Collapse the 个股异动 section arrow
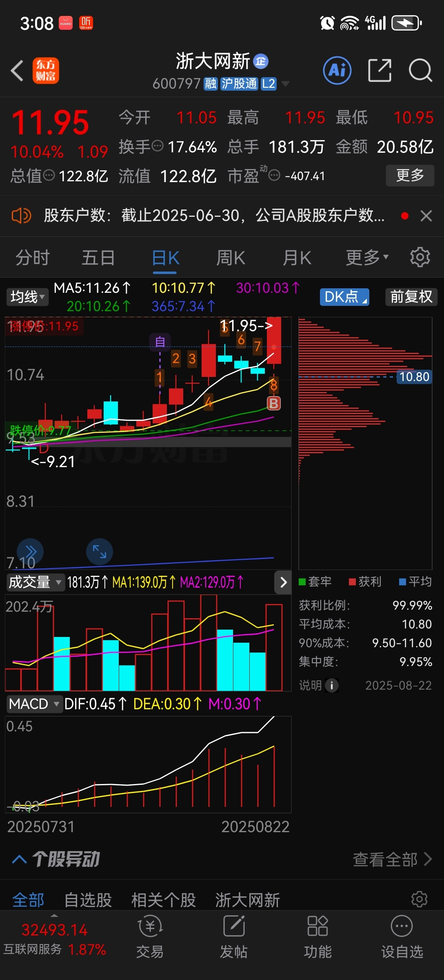The image size is (444, 980). 20,860
